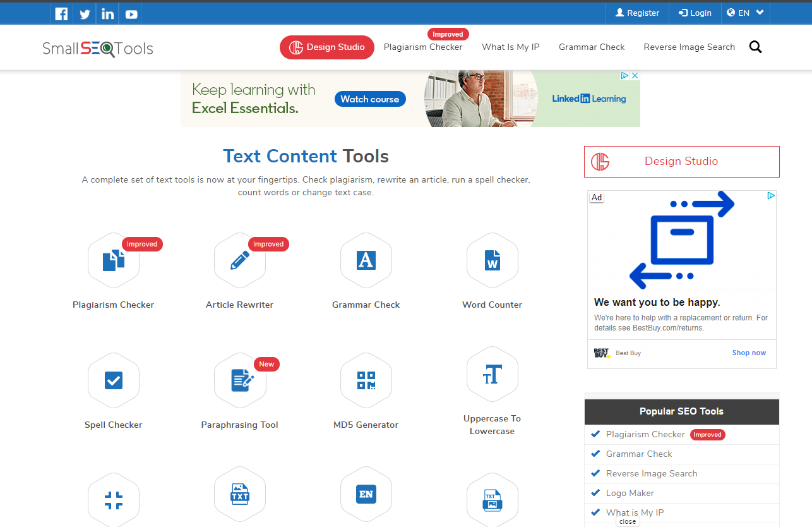Select What Is My IP menu item

(511, 47)
